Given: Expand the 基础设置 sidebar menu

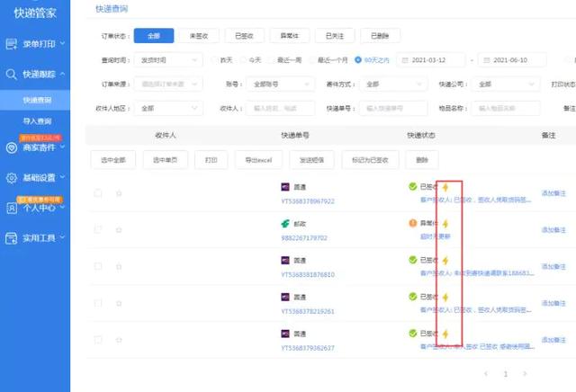Looking at the screenshot, I should 62,177.
